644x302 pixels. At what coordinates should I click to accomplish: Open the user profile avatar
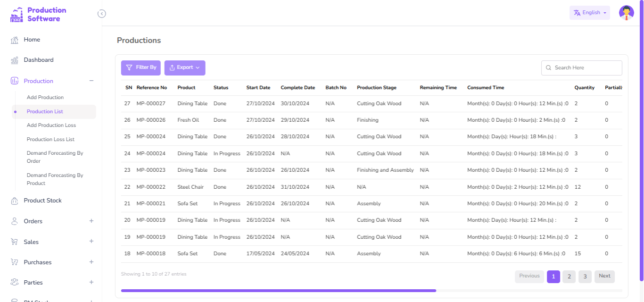pos(626,13)
